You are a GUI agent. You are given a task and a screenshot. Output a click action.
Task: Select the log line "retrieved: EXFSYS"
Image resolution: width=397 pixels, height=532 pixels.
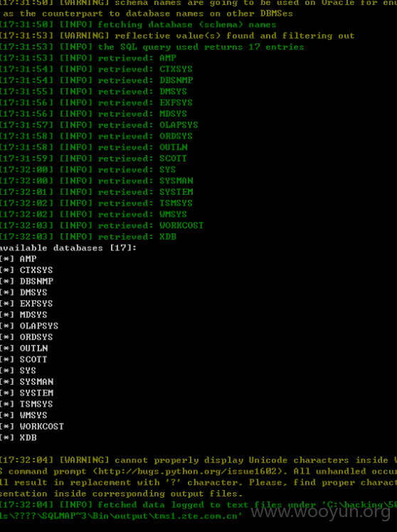coord(96,103)
